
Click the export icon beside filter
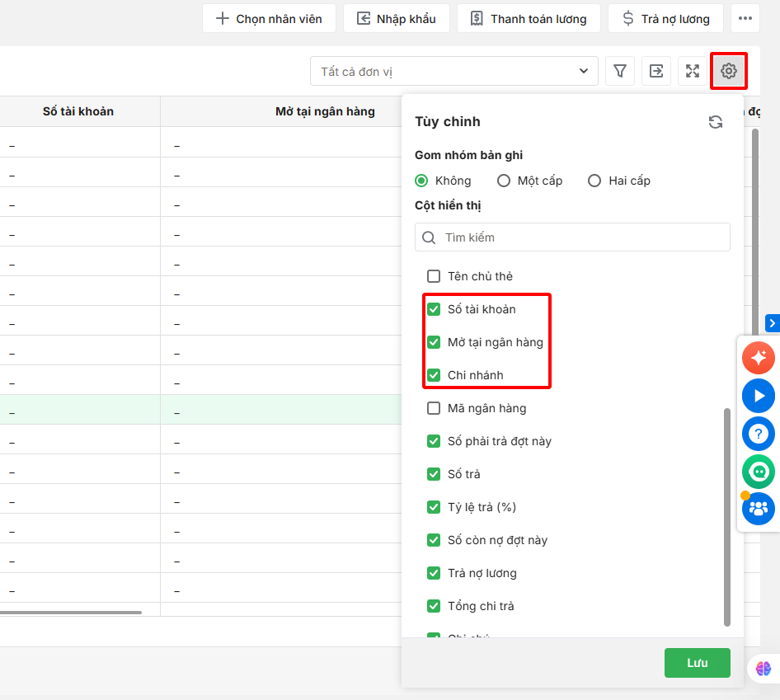point(656,71)
